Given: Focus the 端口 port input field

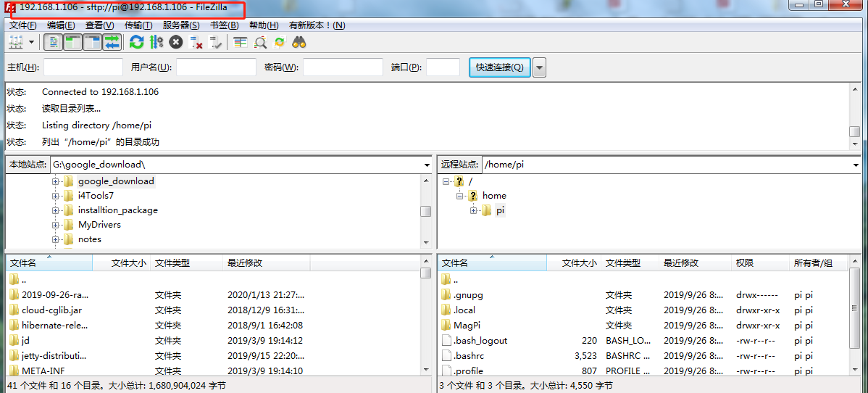Looking at the screenshot, I should 443,67.
